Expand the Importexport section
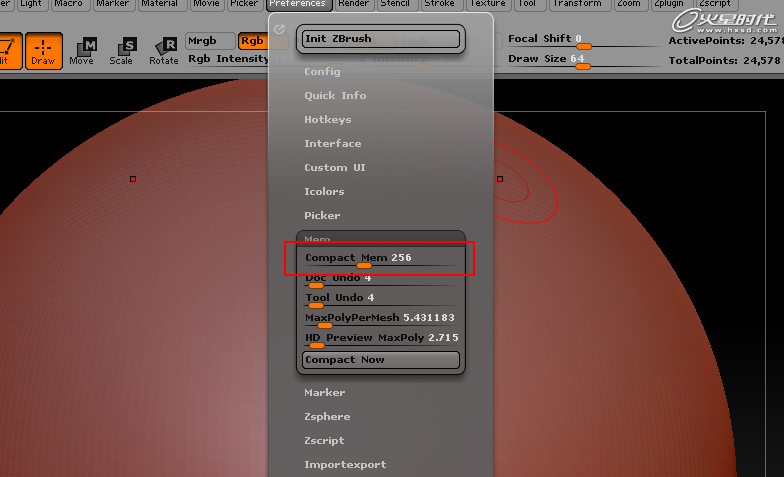 [x=346, y=464]
